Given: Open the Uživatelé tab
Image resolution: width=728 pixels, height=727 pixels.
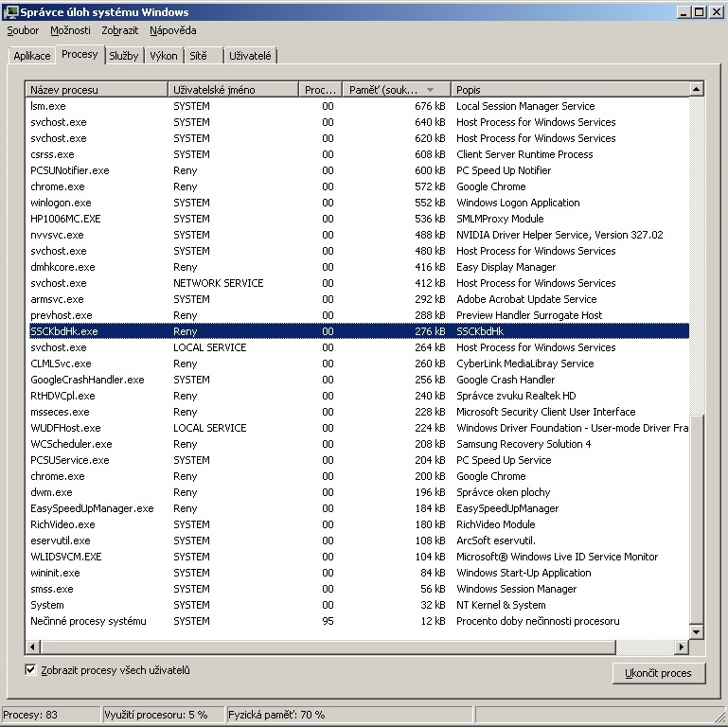Looking at the screenshot, I should 250,56.
